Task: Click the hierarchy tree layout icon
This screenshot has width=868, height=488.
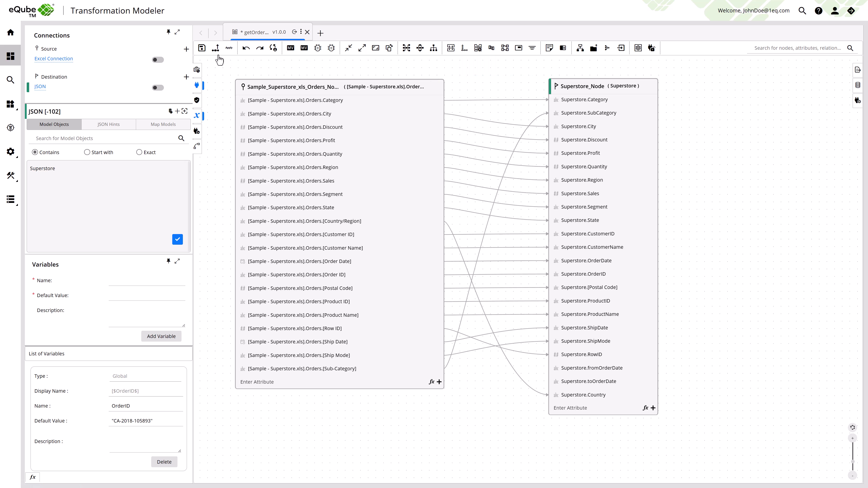Action: pyautogui.click(x=434, y=48)
